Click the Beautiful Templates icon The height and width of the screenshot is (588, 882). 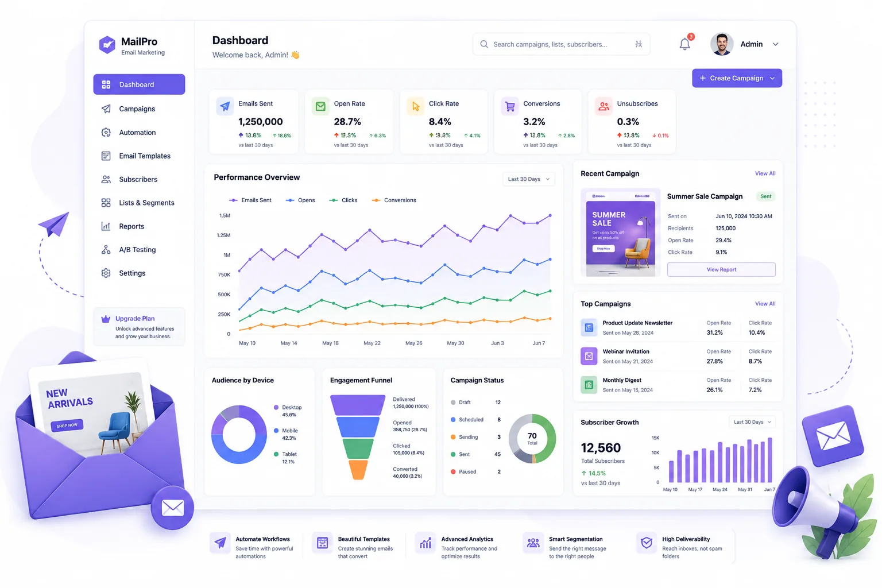[322, 543]
